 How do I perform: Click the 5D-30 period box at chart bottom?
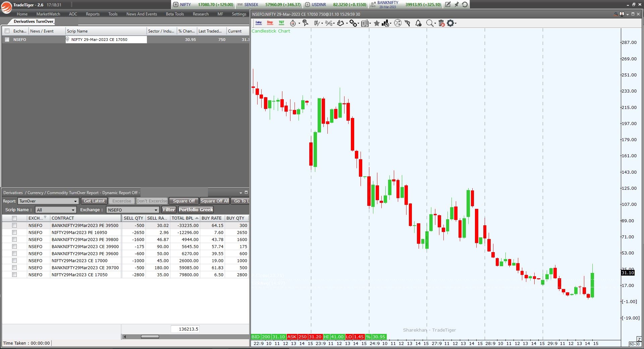click(635, 344)
